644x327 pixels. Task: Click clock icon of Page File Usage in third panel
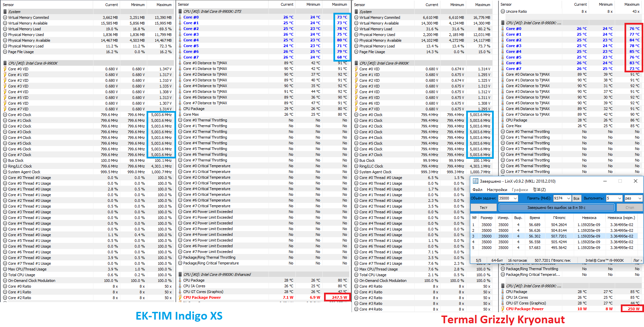click(356, 52)
